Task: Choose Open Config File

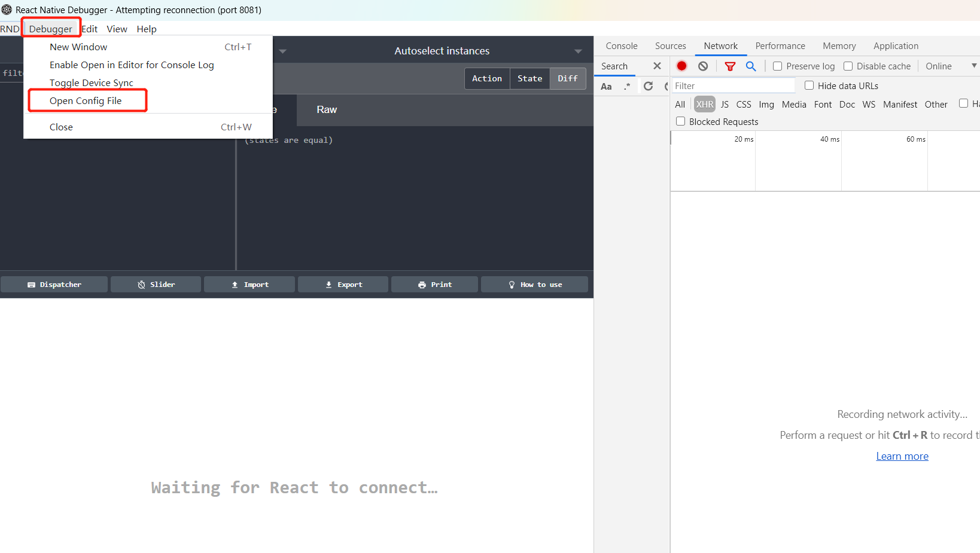Action: 148,100
